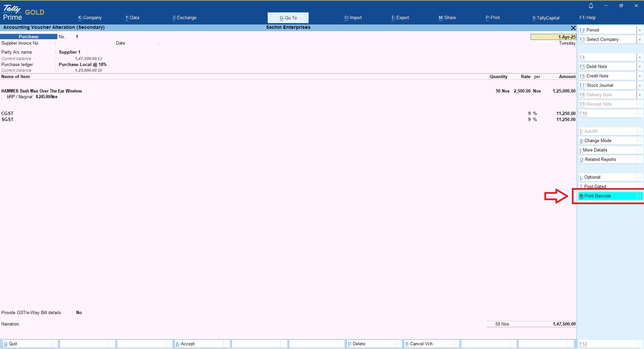This screenshot has width=644, height=349.
Task: Expand the arrow beside F7 Stock Journal
Action: [640, 85]
